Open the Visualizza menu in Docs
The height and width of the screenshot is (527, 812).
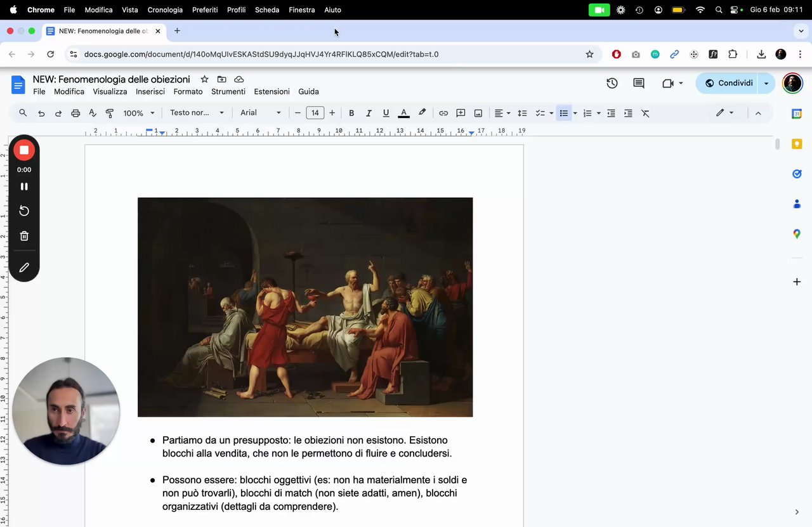tap(110, 91)
